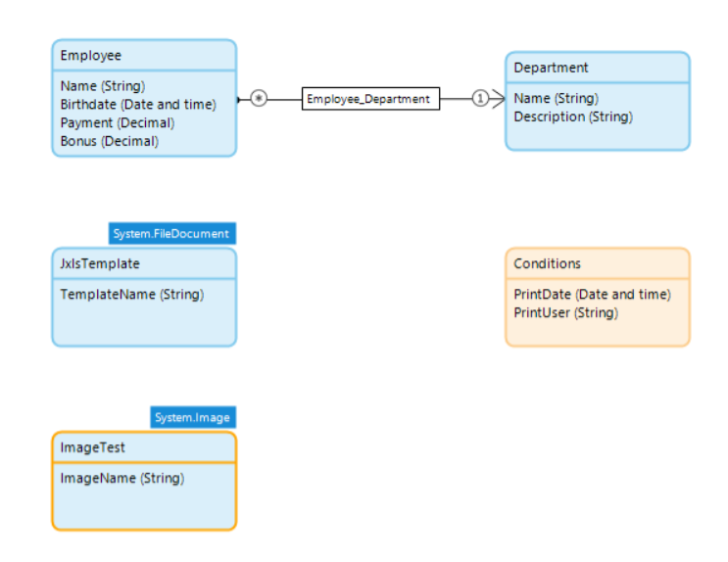Click the Bonus (Decimal) attribute
Screen dimensions: 728x562
point(110,141)
